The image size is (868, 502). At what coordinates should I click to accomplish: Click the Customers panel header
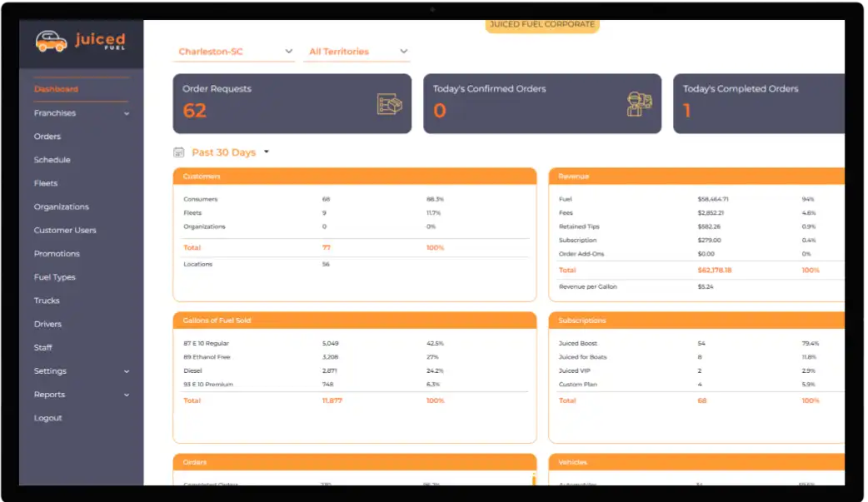coord(355,176)
